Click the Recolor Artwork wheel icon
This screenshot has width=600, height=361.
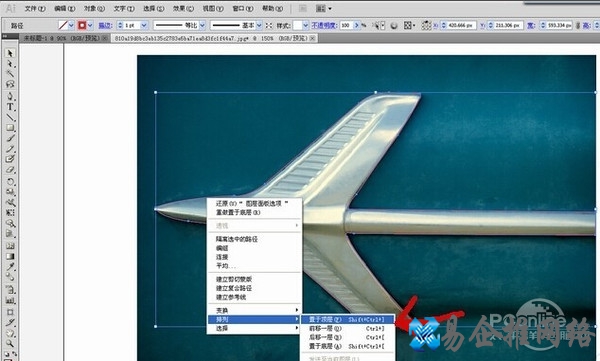[x=394, y=26]
